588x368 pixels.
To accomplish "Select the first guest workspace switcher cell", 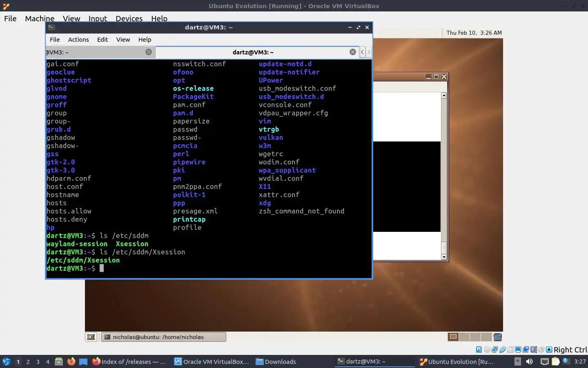I will point(453,337).
